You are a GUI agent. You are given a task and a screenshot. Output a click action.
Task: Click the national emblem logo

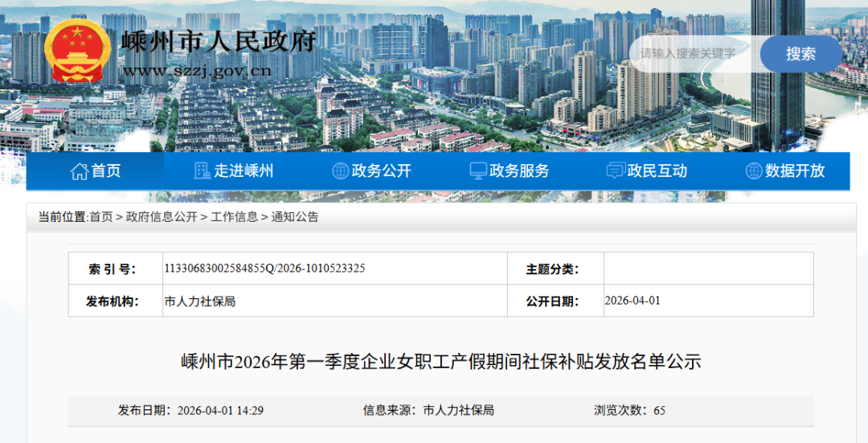click(78, 50)
